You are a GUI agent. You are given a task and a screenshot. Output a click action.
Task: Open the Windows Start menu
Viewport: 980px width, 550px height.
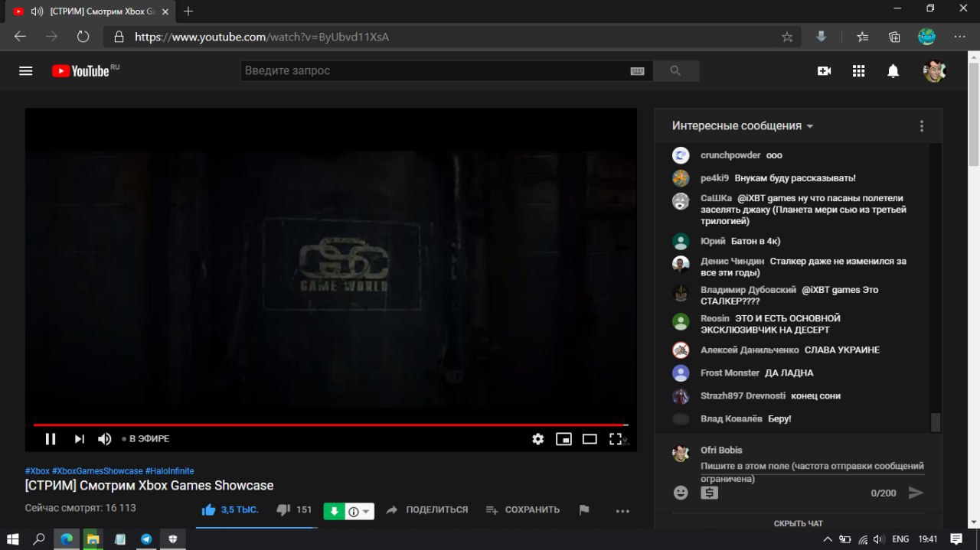tap(13, 539)
